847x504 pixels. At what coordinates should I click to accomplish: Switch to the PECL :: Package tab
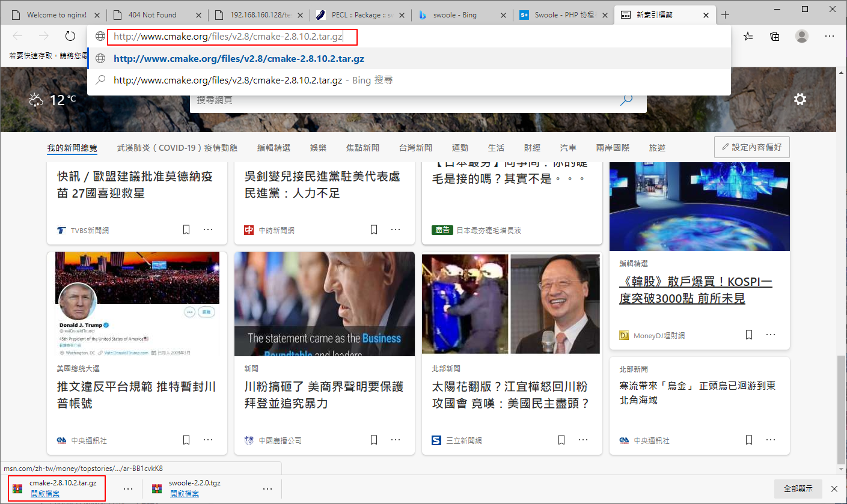click(x=361, y=15)
